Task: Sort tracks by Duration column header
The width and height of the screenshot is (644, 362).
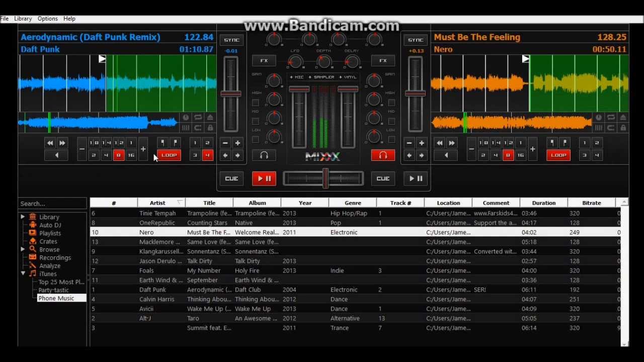Action: [x=544, y=203]
